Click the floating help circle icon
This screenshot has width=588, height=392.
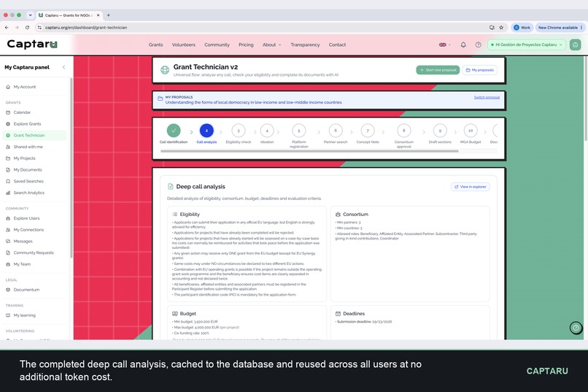click(x=576, y=328)
